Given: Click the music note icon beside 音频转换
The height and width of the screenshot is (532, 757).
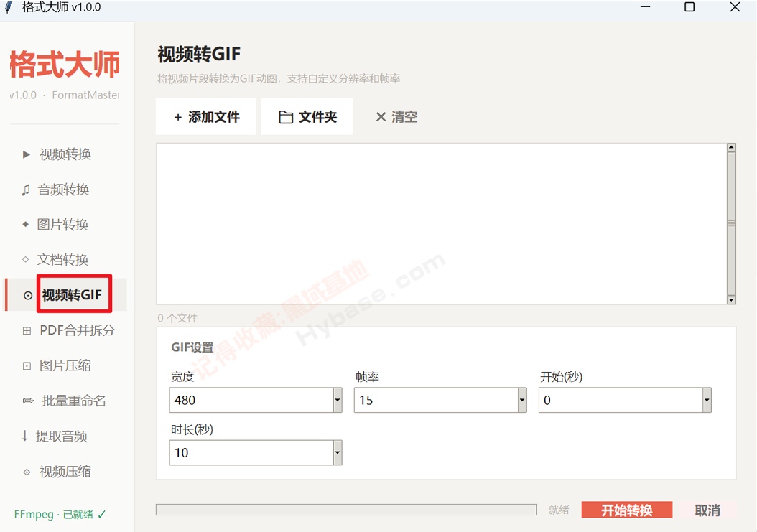Looking at the screenshot, I should point(26,190).
